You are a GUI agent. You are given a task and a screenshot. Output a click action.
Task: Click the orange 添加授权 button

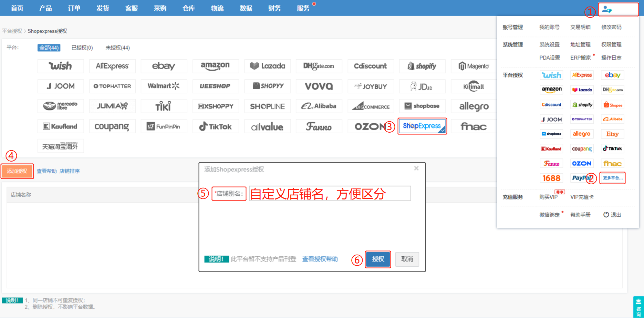click(17, 171)
